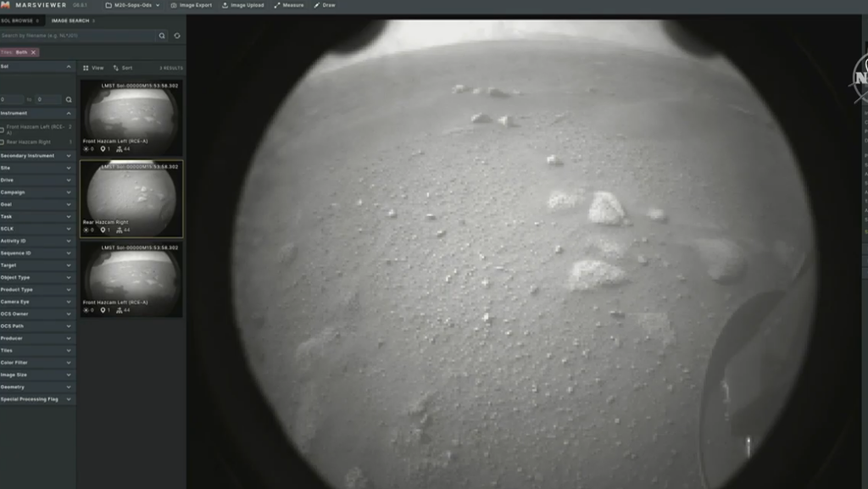868x489 pixels.
Task: Select the Image Search tab
Action: point(70,20)
